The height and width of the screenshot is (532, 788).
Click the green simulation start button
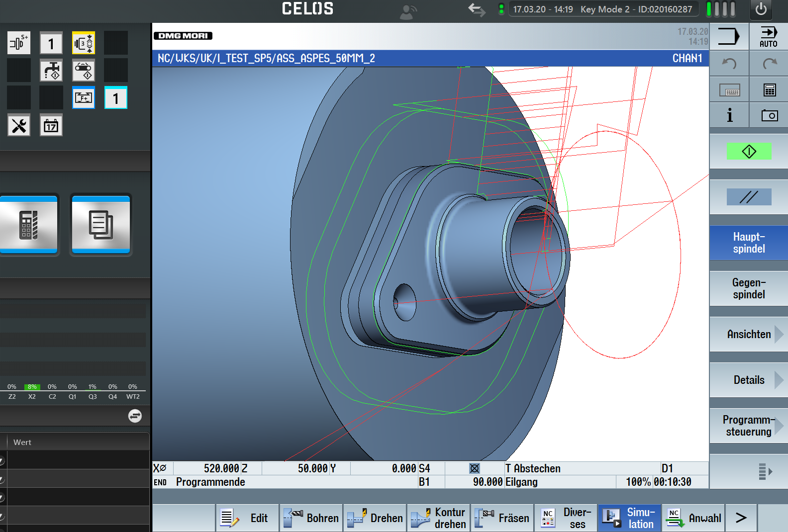[749, 152]
